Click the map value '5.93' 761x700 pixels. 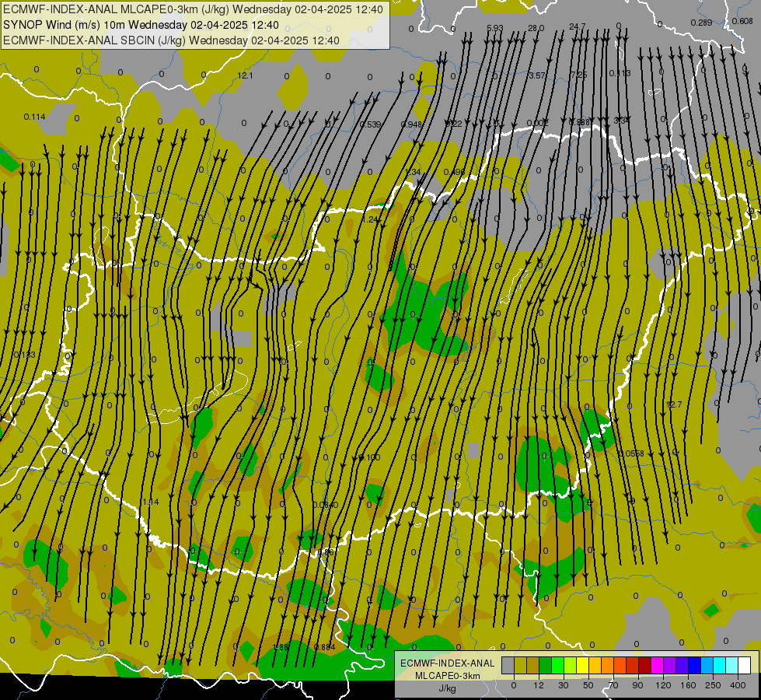point(495,28)
